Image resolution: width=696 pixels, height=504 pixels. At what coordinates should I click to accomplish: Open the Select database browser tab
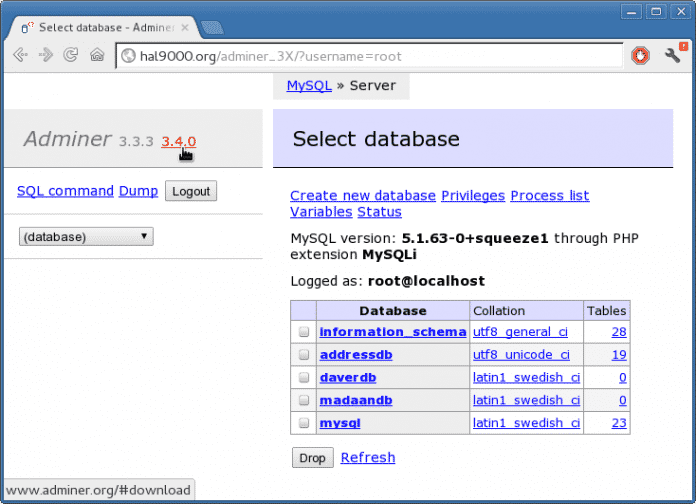(x=100, y=26)
